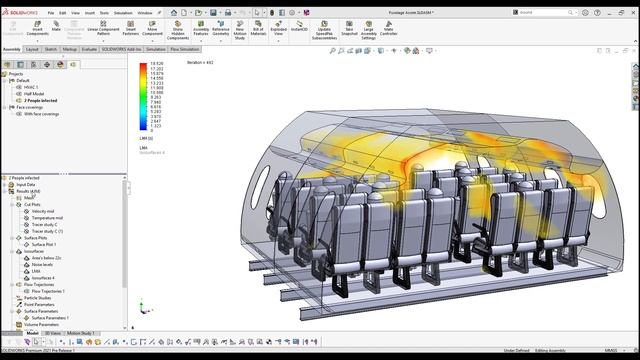Open Reference Geometry tool
This screenshot has height=360, width=640.
[221, 29]
